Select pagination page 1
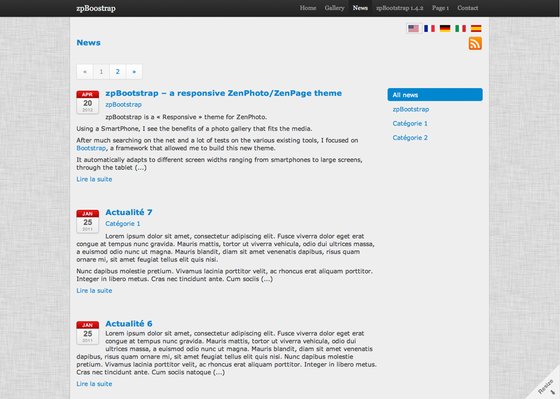Viewport: 560px width, 399px height. click(x=101, y=71)
